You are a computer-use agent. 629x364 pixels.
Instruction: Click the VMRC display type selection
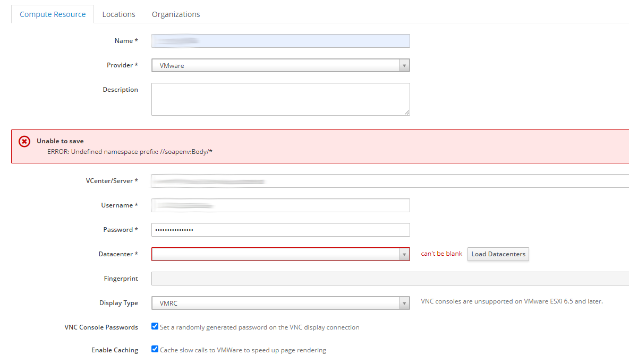(x=275, y=303)
